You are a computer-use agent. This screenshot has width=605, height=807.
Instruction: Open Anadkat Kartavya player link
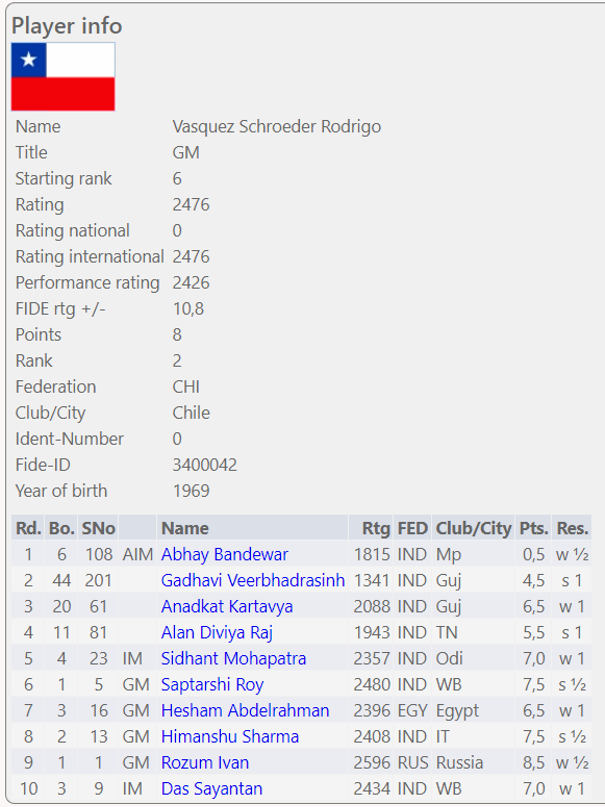click(227, 606)
